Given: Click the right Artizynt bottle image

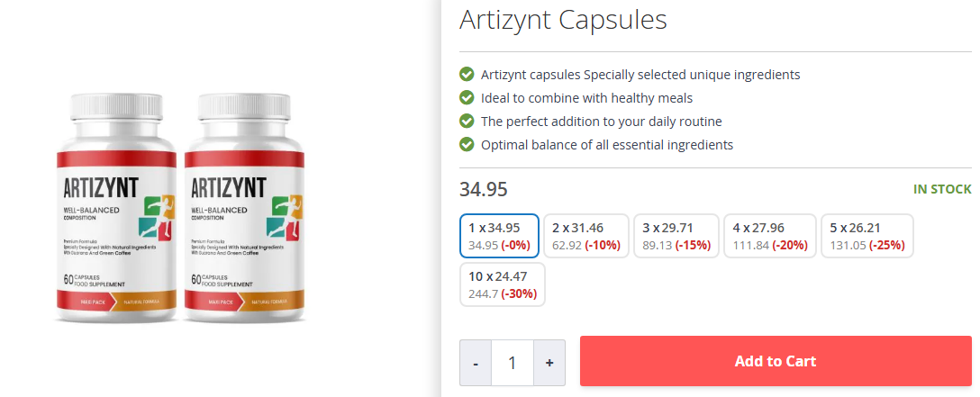Looking at the screenshot, I should coord(243,206).
